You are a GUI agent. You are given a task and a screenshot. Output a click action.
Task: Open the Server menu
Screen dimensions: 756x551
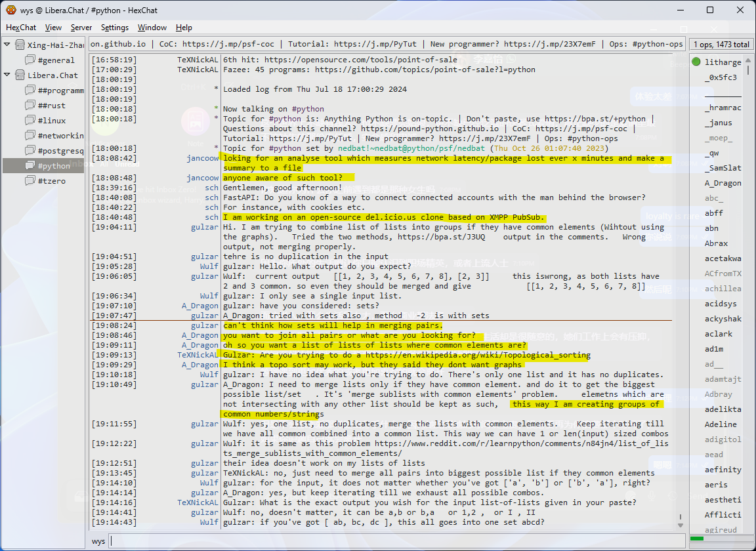coord(81,28)
